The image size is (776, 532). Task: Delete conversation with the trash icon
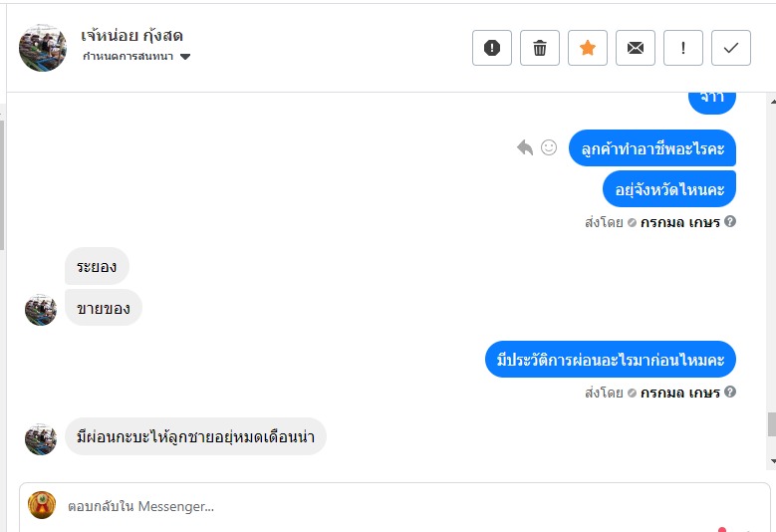click(540, 48)
